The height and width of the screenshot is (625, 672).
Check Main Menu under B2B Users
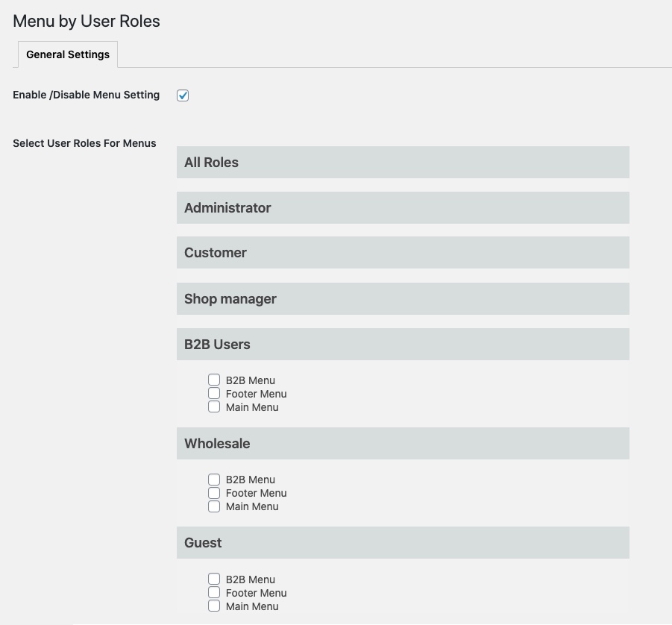tap(214, 406)
